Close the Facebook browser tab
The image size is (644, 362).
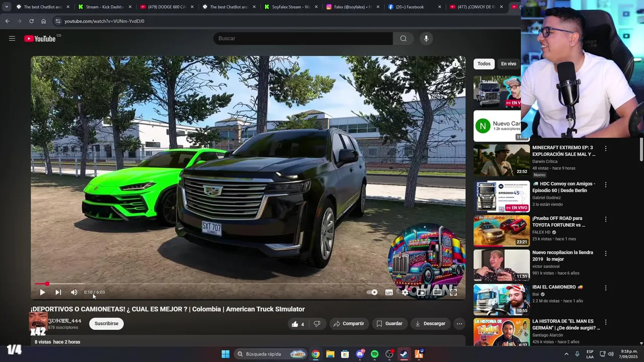coord(440,7)
